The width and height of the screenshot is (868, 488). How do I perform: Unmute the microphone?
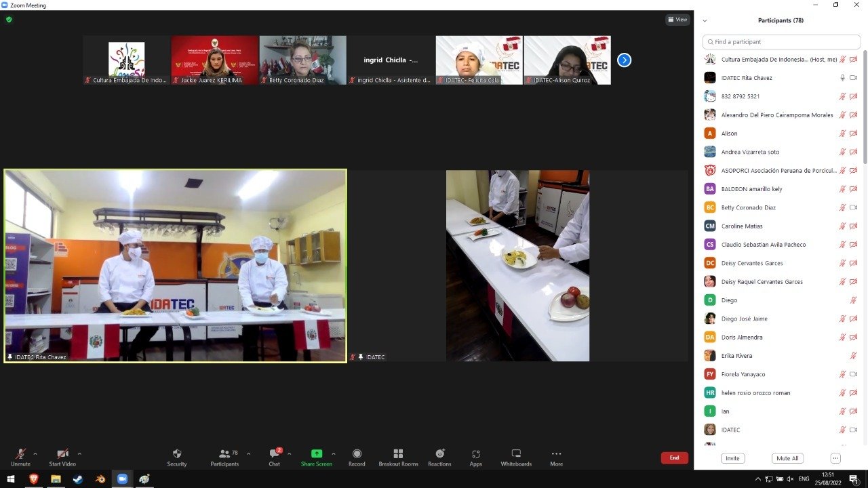[20, 454]
